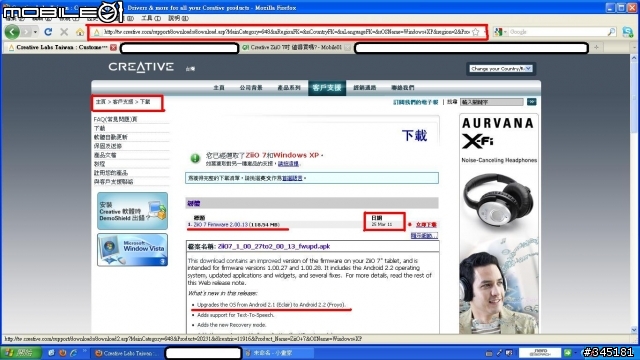Click the red download now link
Screen dimensions: 640x360
click(x=426, y=225)
